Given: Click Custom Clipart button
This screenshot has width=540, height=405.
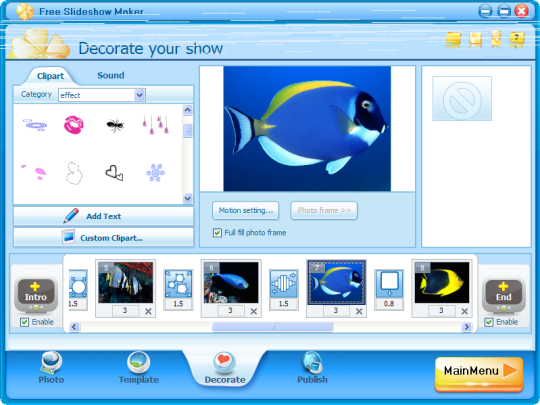Looking at the screenshot, I should (103, 237).
